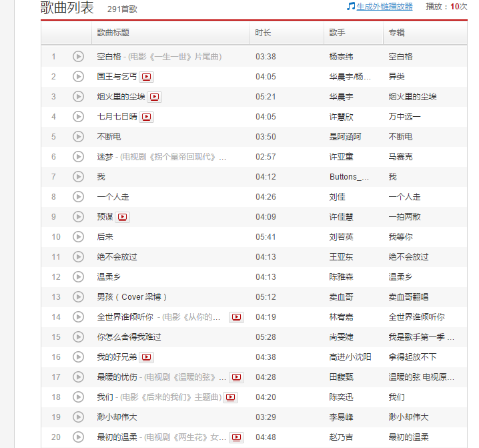Play song 1 空白格
The height and width of the screenshot is (448, 479).
[x=78, y=57]
